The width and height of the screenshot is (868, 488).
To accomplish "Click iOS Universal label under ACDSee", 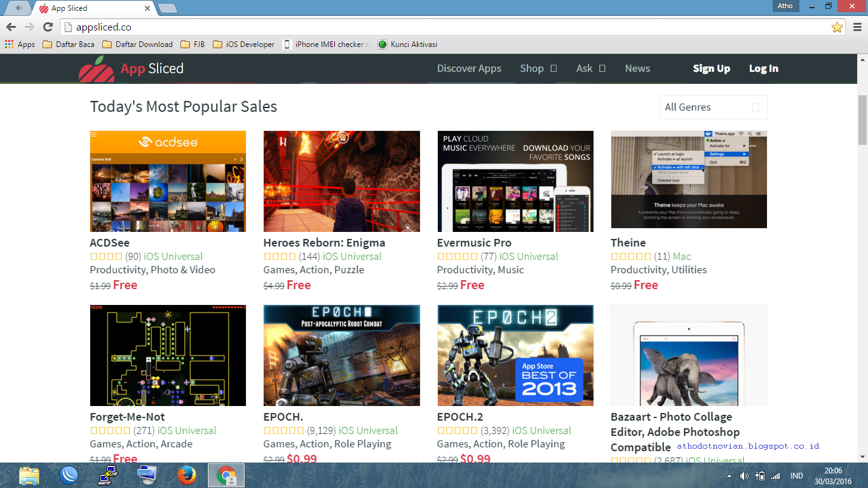I will (x=173, y=257).
